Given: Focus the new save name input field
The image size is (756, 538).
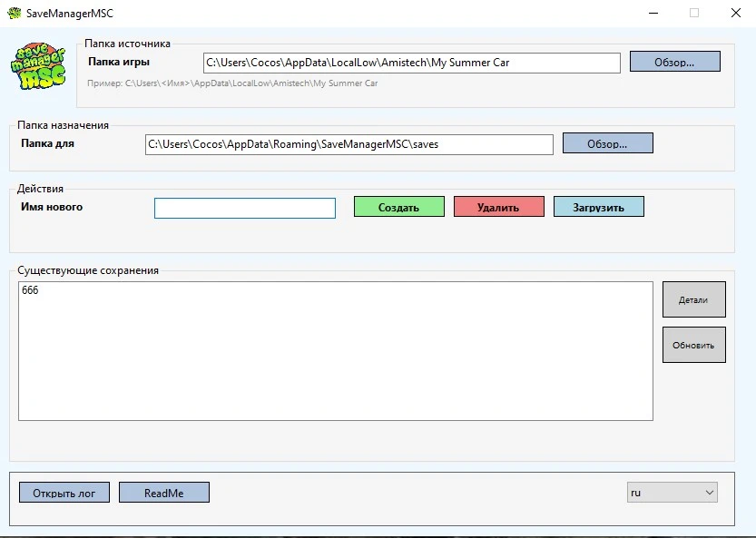Looking at the screenshot, I should coord(245,209).
